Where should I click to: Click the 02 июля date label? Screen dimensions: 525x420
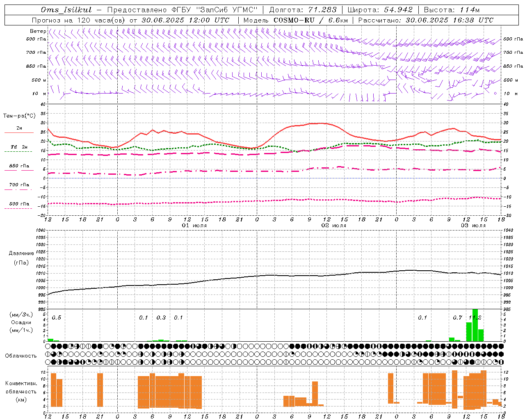[x=334, y=226]
